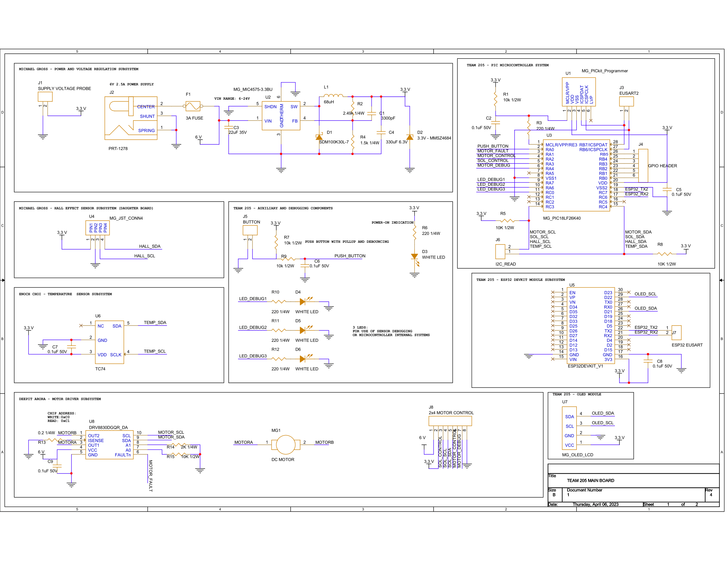Image resolution: width=728 pixels, height=563 pixels.
Task: Click the D3 power-on white LED symbol
Action: 415,258
